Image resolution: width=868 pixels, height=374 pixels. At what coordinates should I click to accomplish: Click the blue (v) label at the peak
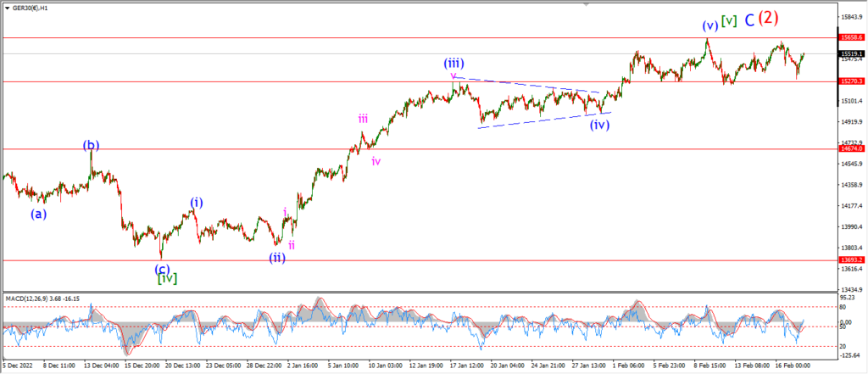(x=710, y=25)
